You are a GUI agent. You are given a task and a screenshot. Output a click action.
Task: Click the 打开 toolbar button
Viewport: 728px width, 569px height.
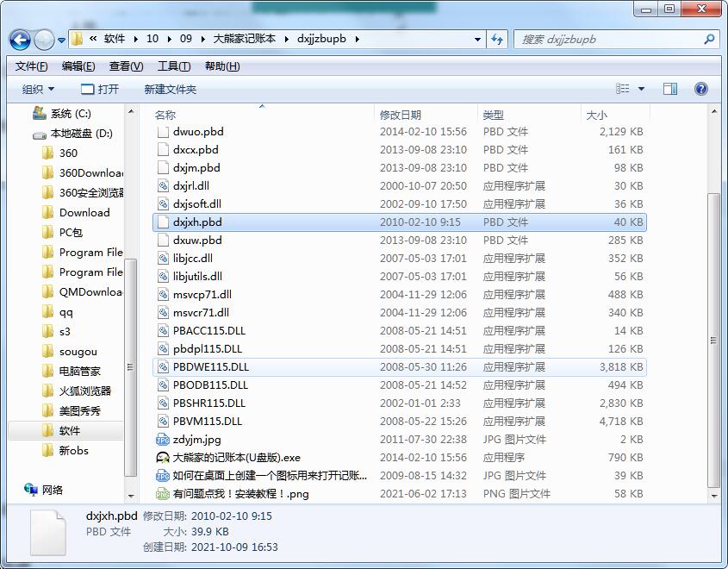[x=100, y=89]
